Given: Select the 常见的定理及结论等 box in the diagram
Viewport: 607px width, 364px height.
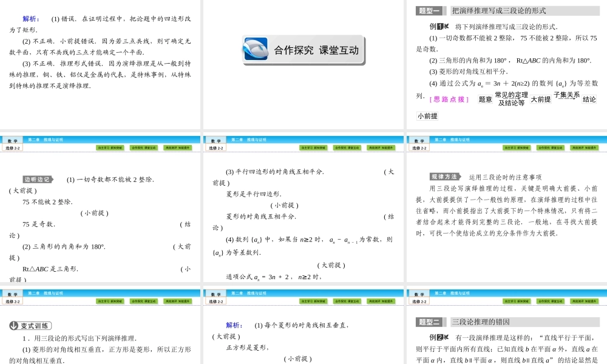Looking at the screenshot, I should coord(513,99).
